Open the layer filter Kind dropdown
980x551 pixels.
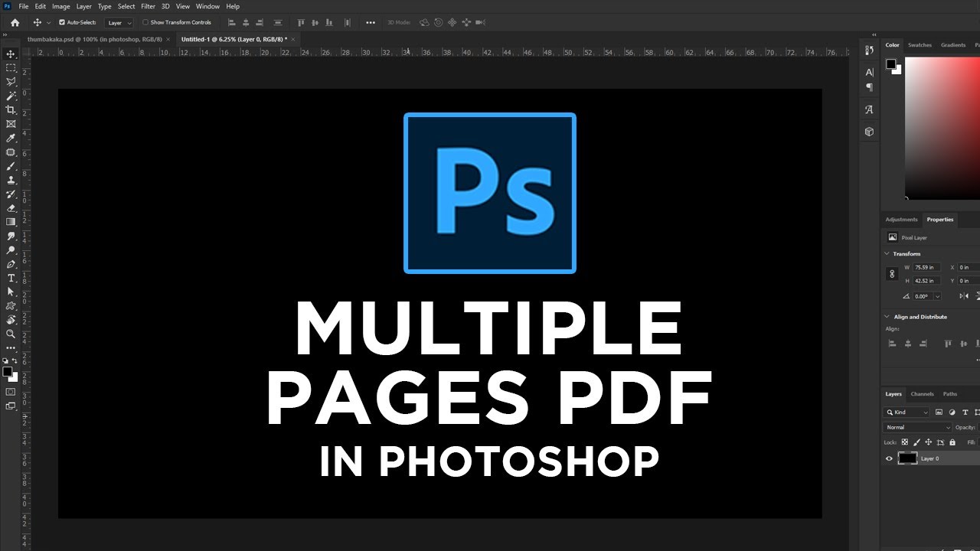(906, 412)
